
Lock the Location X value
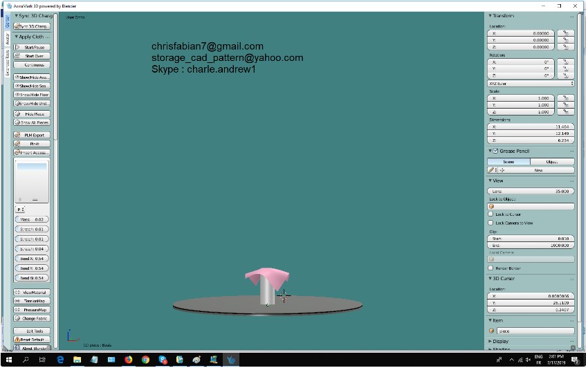(x=565, y=33)
